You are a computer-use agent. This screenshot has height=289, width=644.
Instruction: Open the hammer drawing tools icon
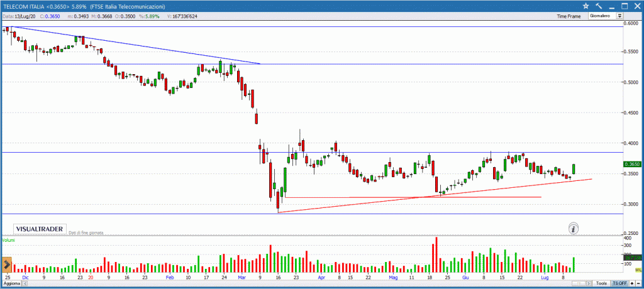(599, 6)
